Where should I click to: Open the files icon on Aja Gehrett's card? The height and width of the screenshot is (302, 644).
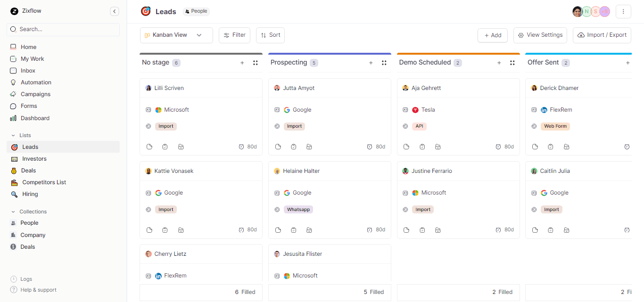438,147
